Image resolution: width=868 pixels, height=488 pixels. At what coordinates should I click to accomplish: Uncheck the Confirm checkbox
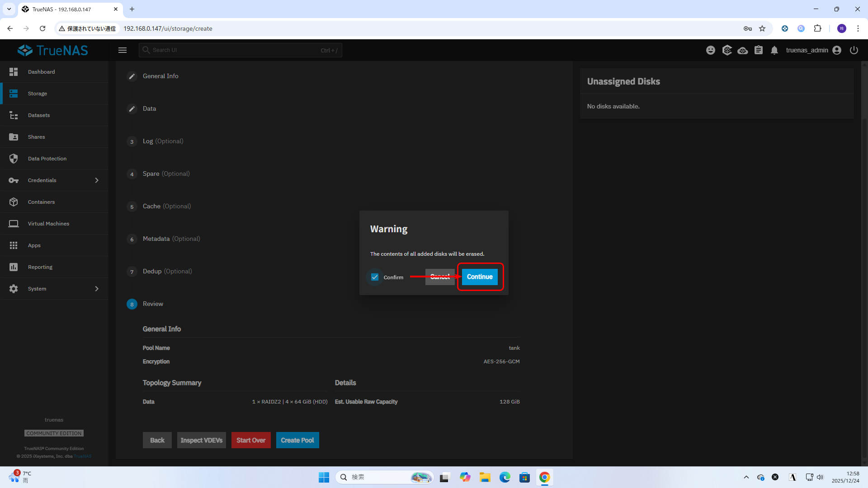(x=375, y=277)
